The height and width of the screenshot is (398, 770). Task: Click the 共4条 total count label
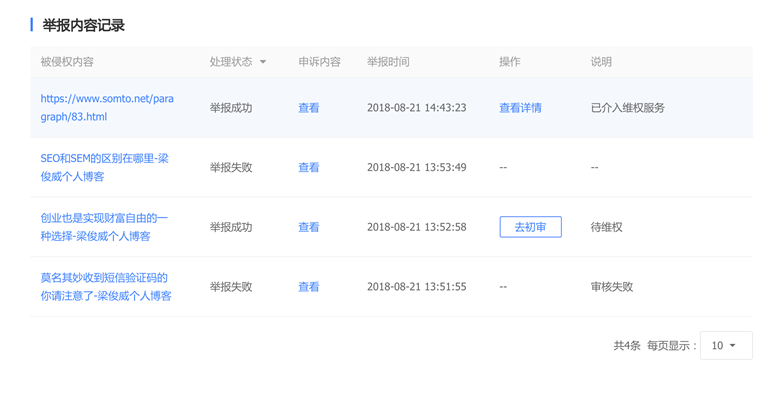point(627,345)
